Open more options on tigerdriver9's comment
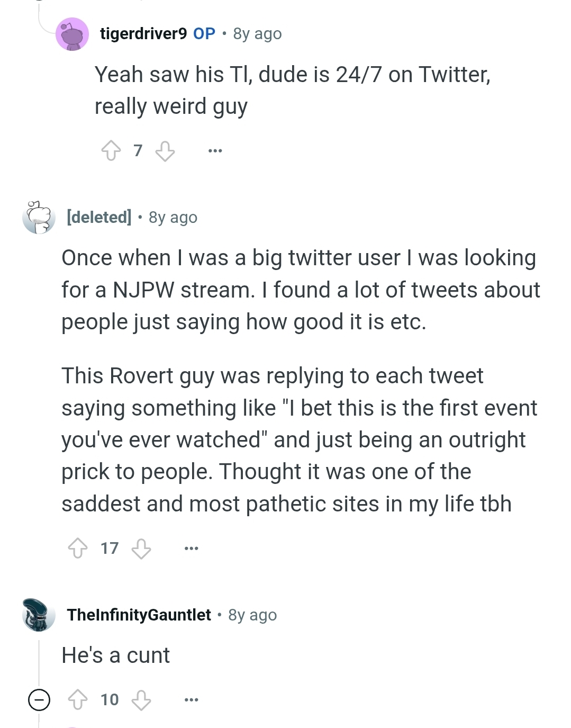Screen dimensions: 571x728 (x=215, y=151)
